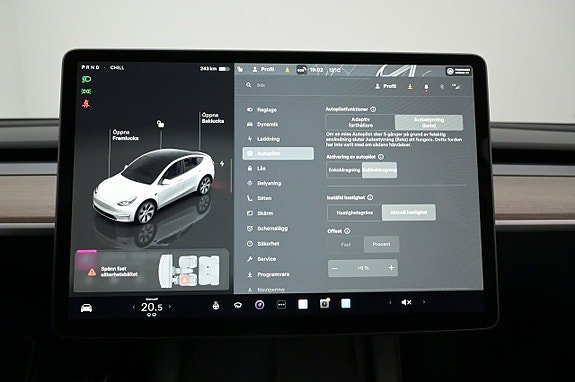Open the Dynamik settings menu
This screenshot has height=382, width=575.
(x=263, y=124)
